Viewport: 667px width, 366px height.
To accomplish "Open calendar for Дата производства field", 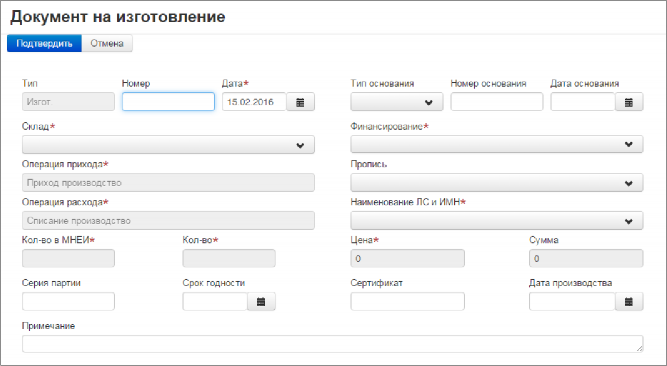I will [x=629, y=302].
